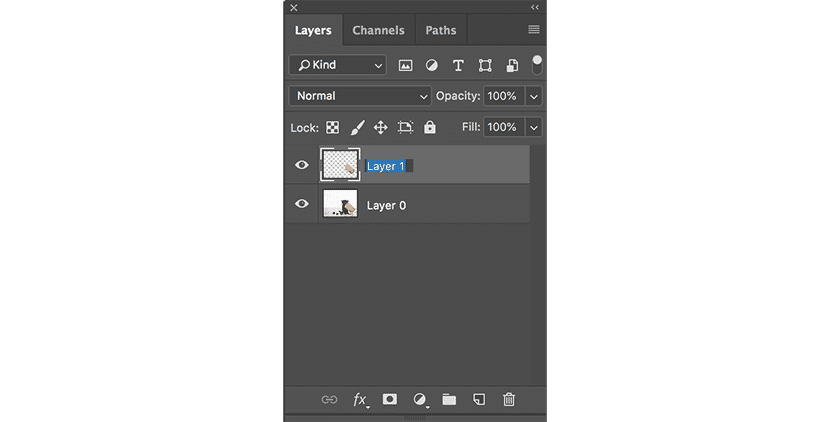Expand the Opacity slider dropdown arrow
The image size is (830, 422).
tap(534, 96)
